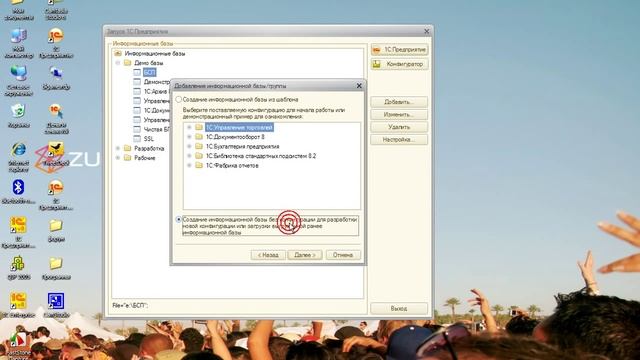Click the '< Назад' button

268,255
